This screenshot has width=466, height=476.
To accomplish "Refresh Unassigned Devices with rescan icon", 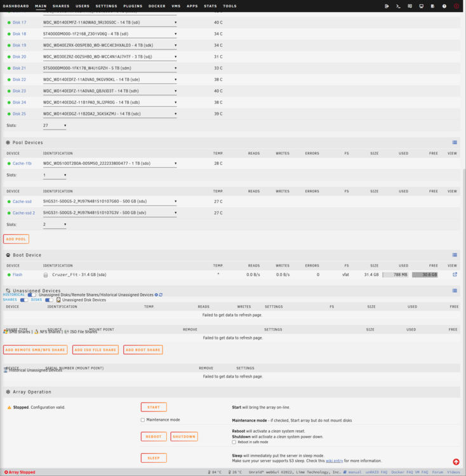I will click(x=161, y=294).
